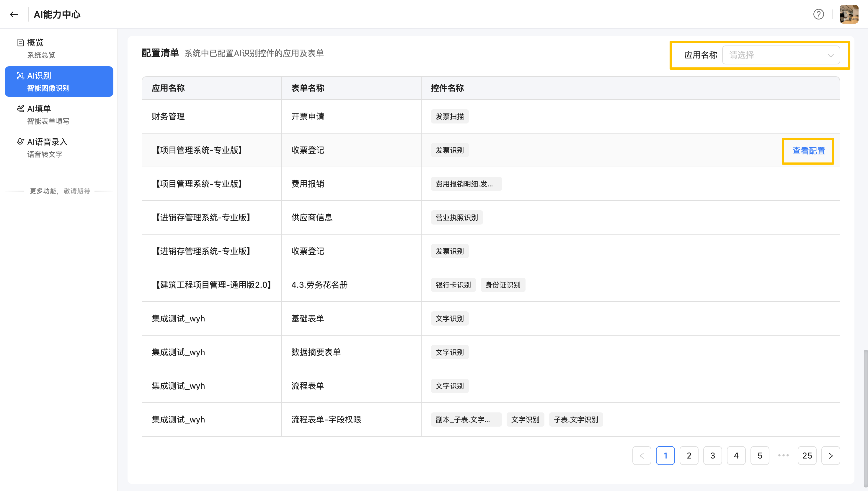Click the user avatar thumbnail
868x491 pixels.
849,14
